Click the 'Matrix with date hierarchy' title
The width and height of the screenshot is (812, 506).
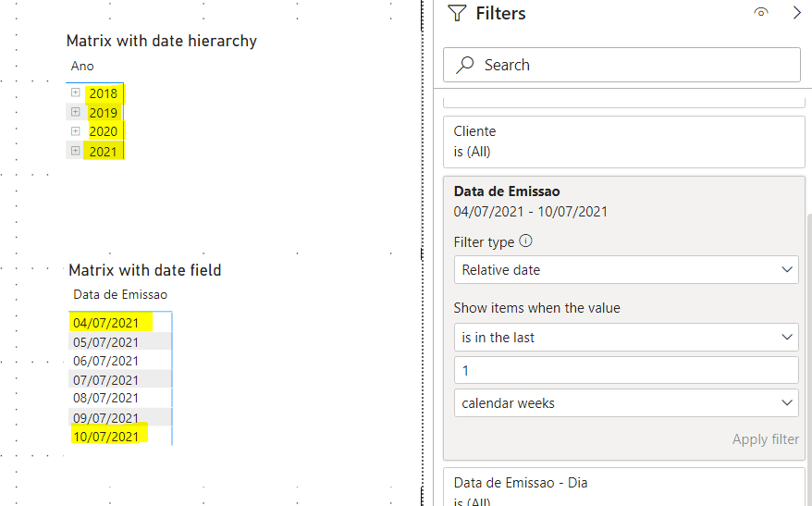tap(162, 41)
